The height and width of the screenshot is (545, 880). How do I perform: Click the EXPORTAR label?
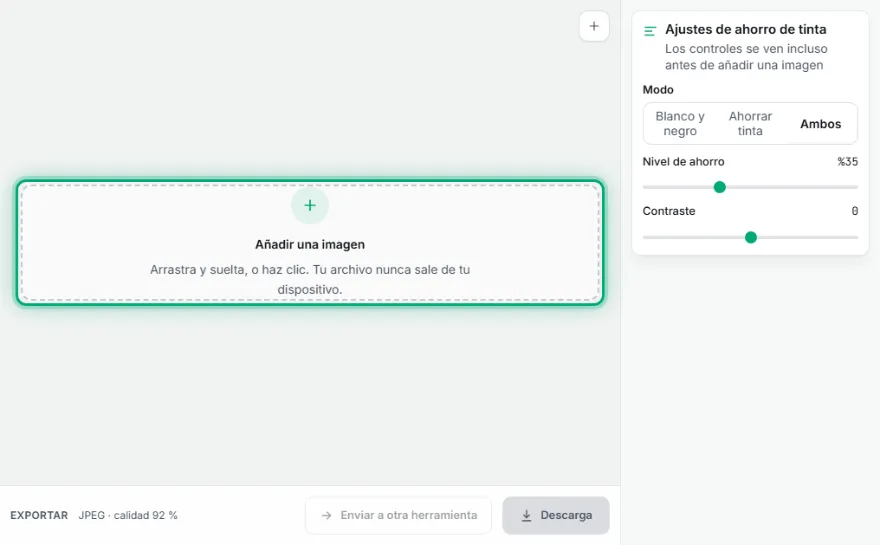click(39, 515)
